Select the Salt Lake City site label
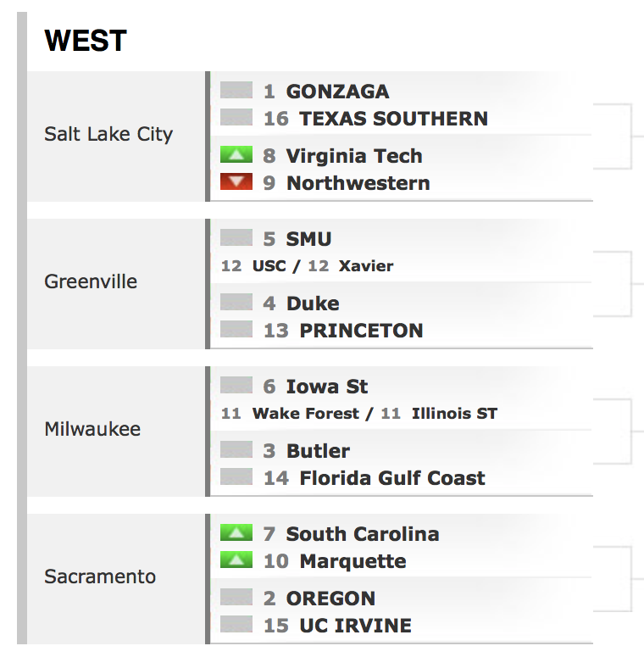 (108, 134)
